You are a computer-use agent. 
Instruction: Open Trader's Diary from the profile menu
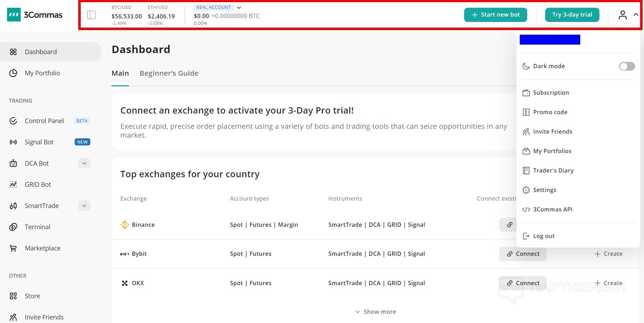point(553,171)
